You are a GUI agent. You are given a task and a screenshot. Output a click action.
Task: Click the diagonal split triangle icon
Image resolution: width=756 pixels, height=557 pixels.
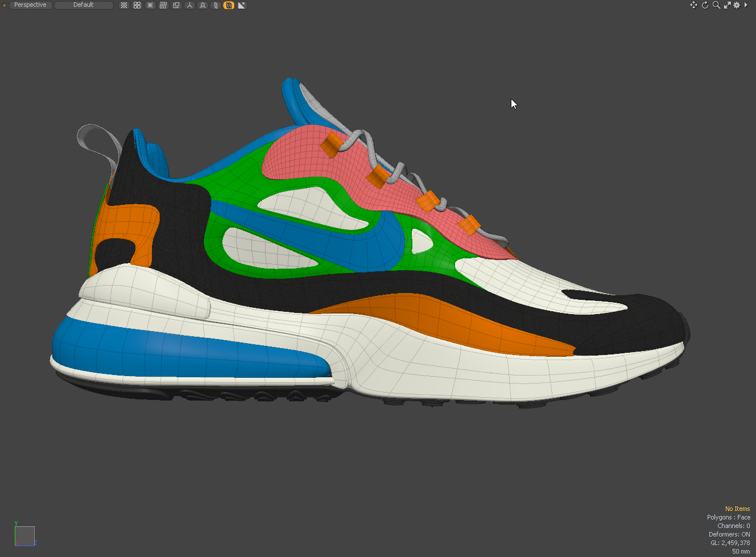[x=242, y=5]
